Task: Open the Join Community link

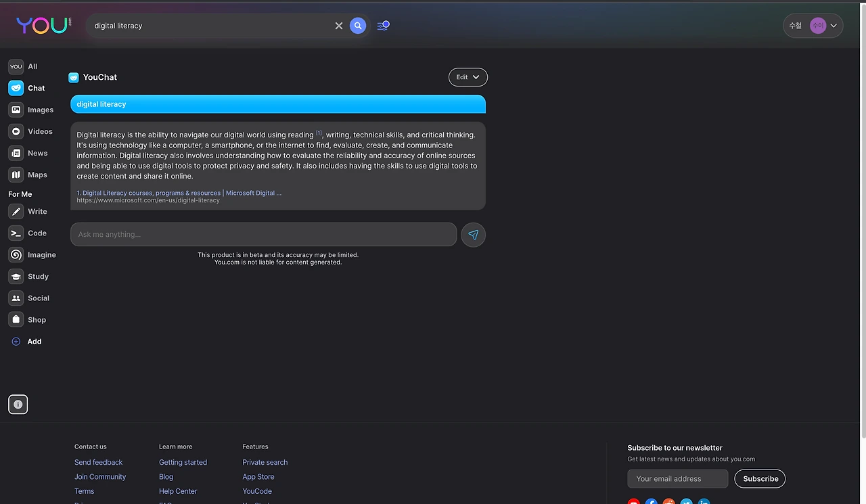Action: [x=100, y=477]
